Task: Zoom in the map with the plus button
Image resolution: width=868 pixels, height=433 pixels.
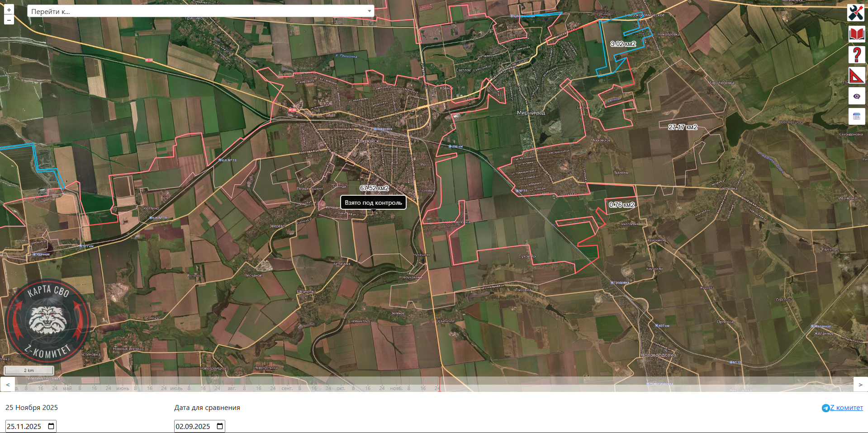Action: [9, 9]
